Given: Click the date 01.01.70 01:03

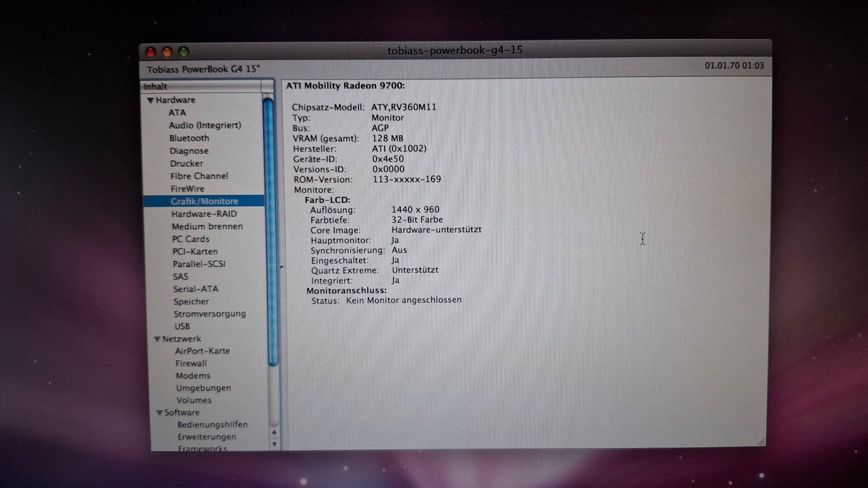Looking at the screenshot, I should (734, 66).
